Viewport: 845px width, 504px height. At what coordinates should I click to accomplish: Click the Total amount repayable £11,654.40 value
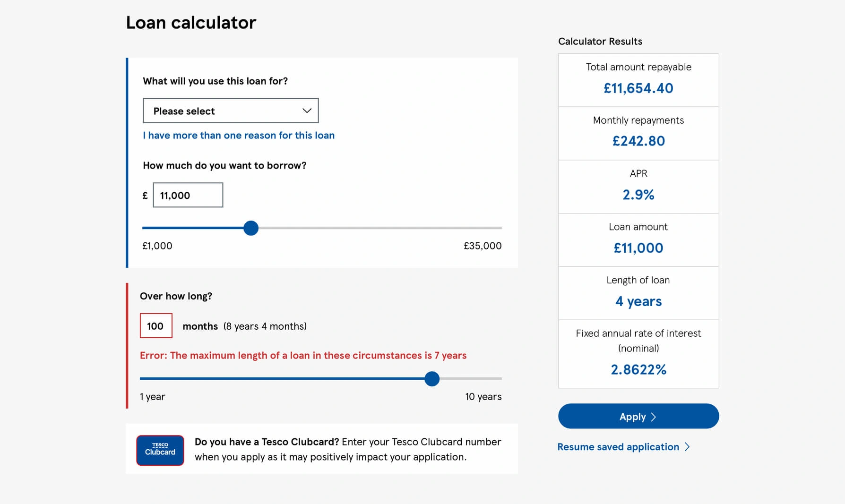pos(638,88)
